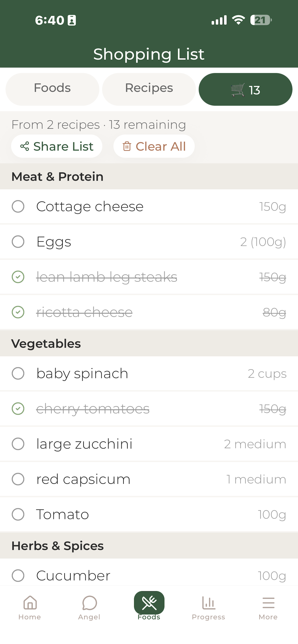Switch to the Foods tab at top
This screenshot has width=298, height=644.
pyautogui.click(x=52, y=89)
